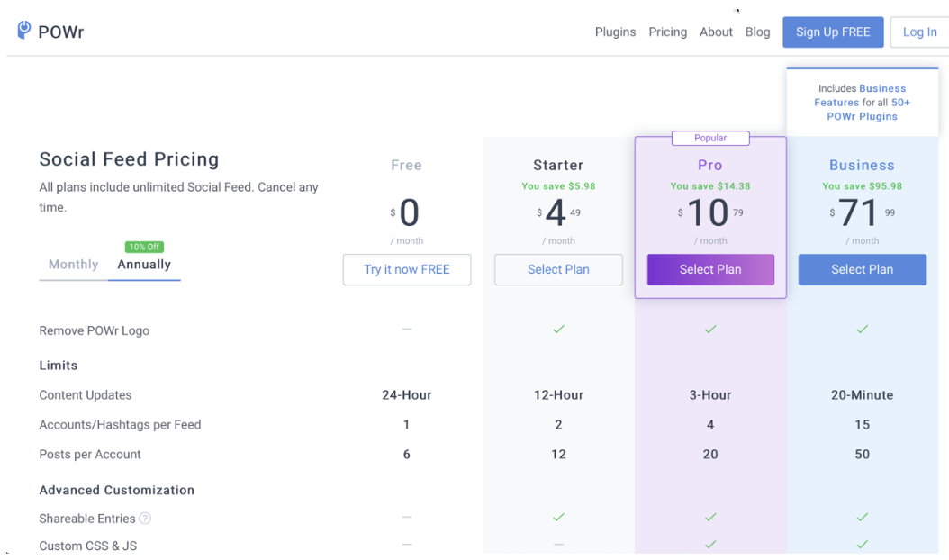Image resolution: width=949 pixels, height=560 pixels.
Task: Click Starter's checkmark for Remove POWr Logo
Action: point(558,330)
